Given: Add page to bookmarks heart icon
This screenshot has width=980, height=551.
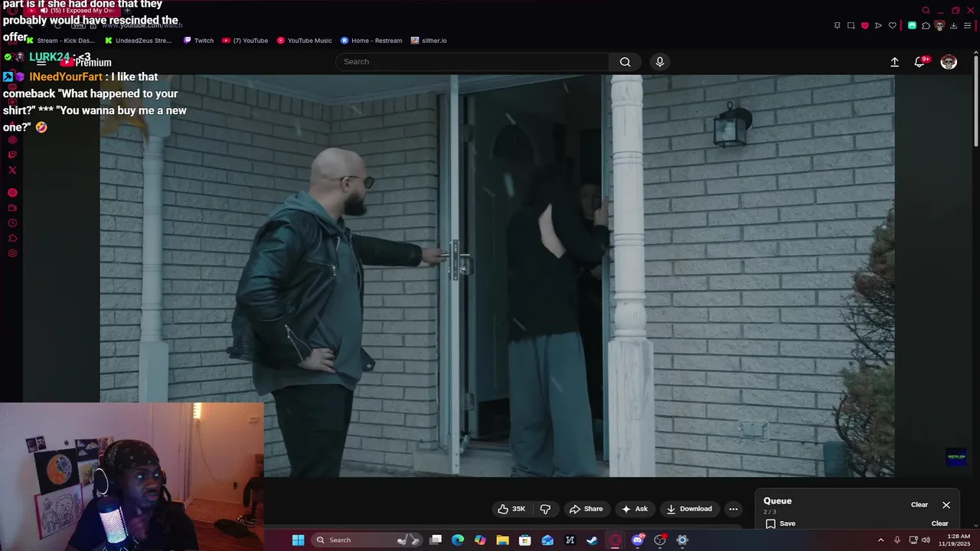Looking at the screenshot, I should 892,25.
